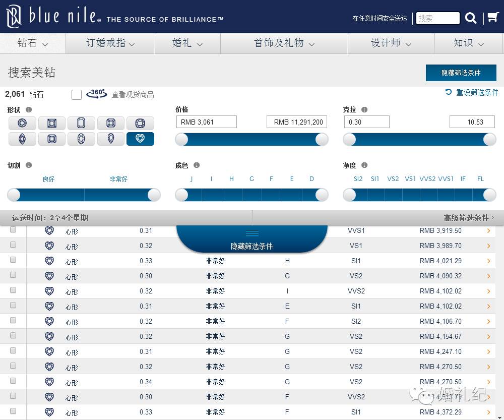The height and width of the screenshot is (420, 504).
Task: Check the 0.31 carat VVS1 diamond row
Action: pos(13,230)
